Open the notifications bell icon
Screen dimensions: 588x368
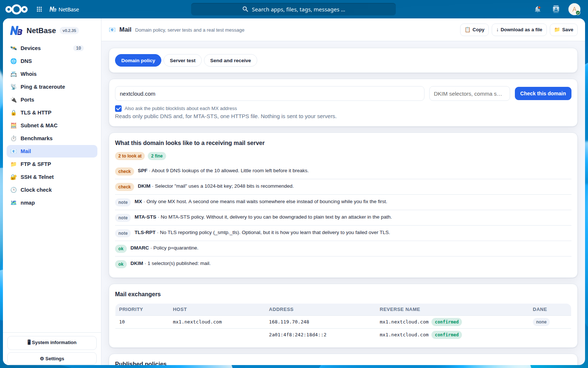pos(538,9)
